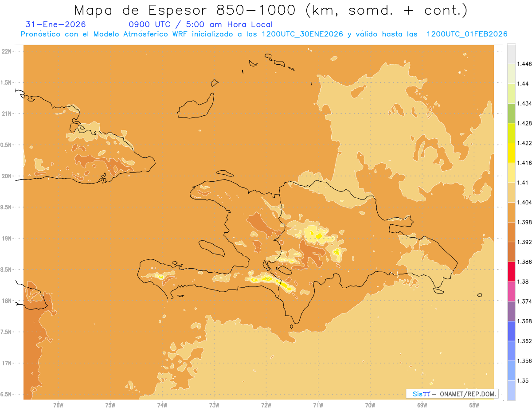Click the '0.5N' latitude label
Image resolution: width=532 pixels, height=411 pixels.
(7, 145)
